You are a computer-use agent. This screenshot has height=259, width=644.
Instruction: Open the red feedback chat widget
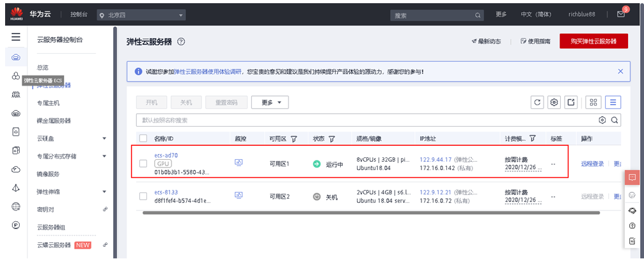coord(632,177)
